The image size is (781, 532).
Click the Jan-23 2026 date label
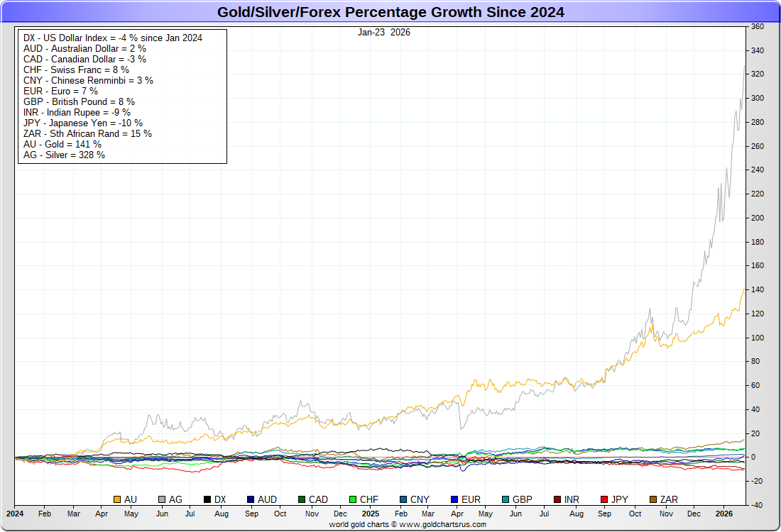pos(384,32)
